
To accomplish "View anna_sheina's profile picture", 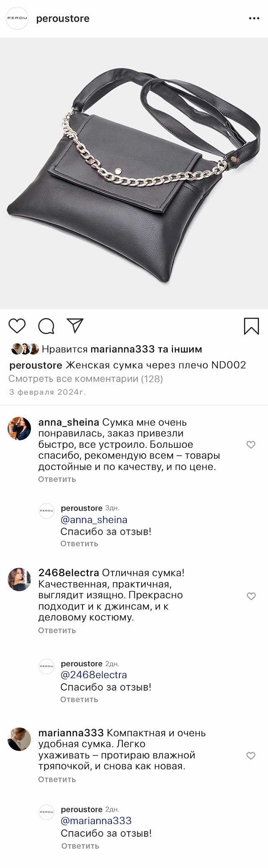I will tap(19, 429).
